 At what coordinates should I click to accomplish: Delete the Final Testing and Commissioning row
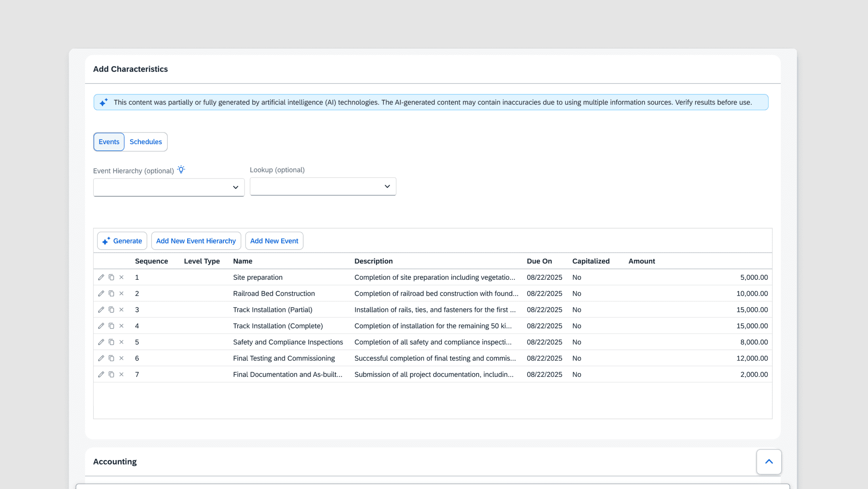(x=121, y=358)
